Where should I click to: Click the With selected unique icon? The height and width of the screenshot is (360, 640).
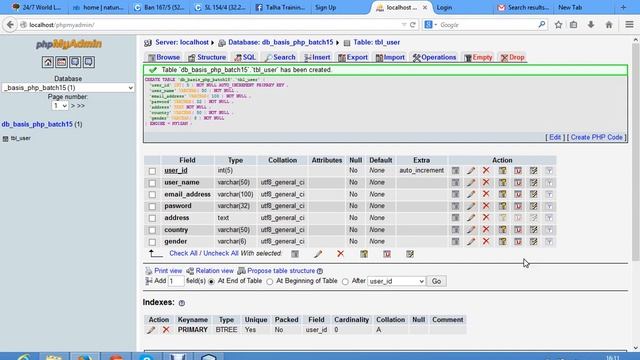387,254
